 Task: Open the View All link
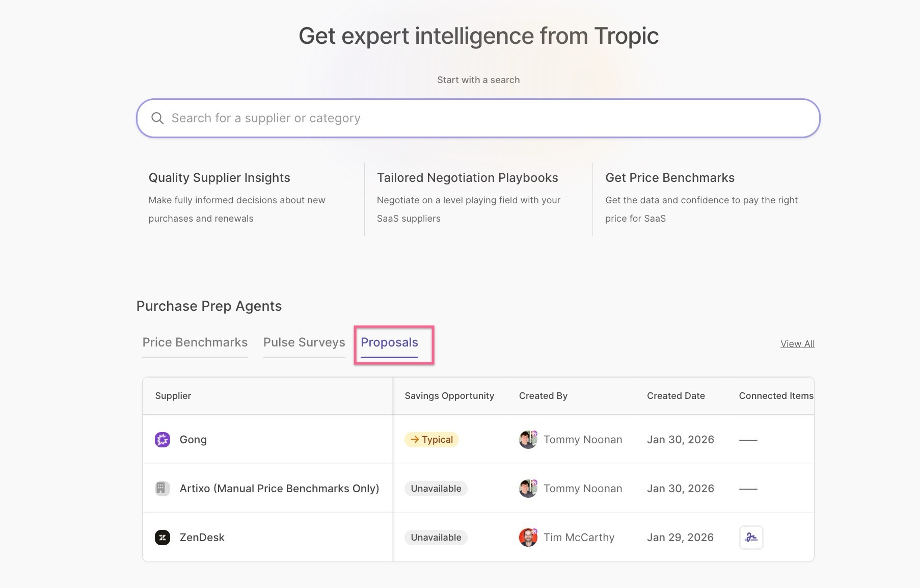[797, 344]
